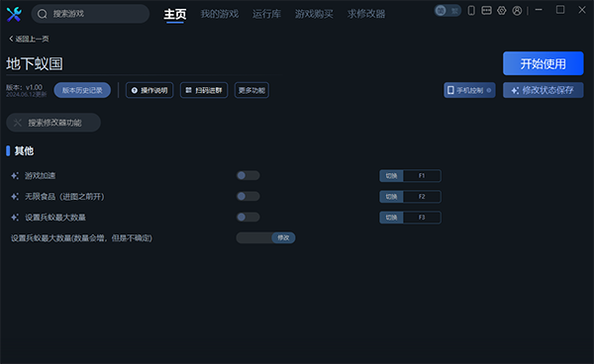The width and height of the screenshot is (594, 364).
Task: Click 设置兵蚁最大数量(数量会增，但是不确定) label
Action: (81, 238)
